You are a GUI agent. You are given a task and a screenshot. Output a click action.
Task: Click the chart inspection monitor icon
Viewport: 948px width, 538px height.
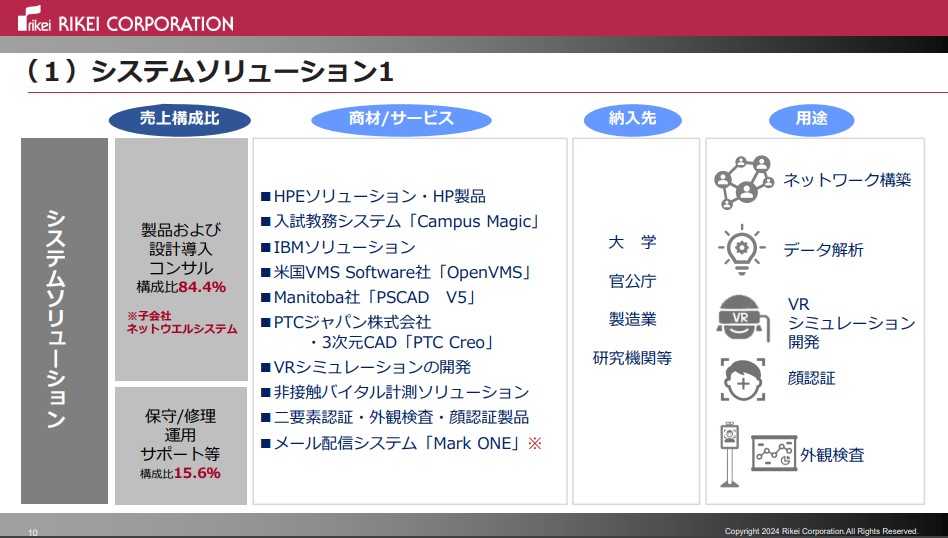[773, 453]
